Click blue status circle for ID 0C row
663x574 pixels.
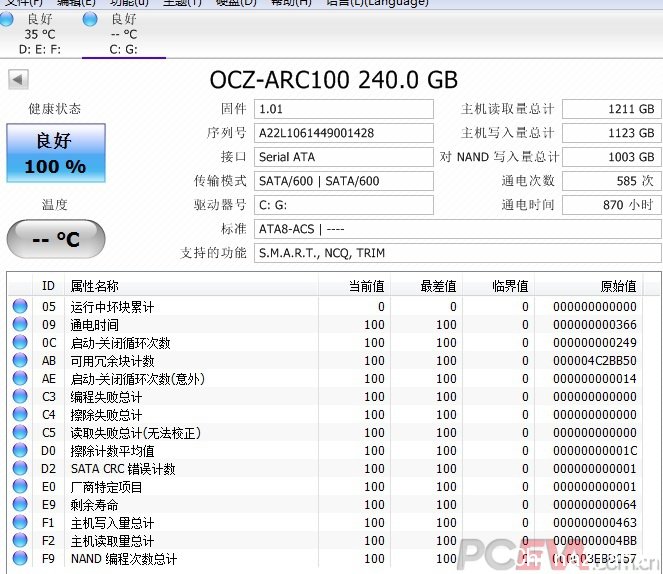(20, 342)
